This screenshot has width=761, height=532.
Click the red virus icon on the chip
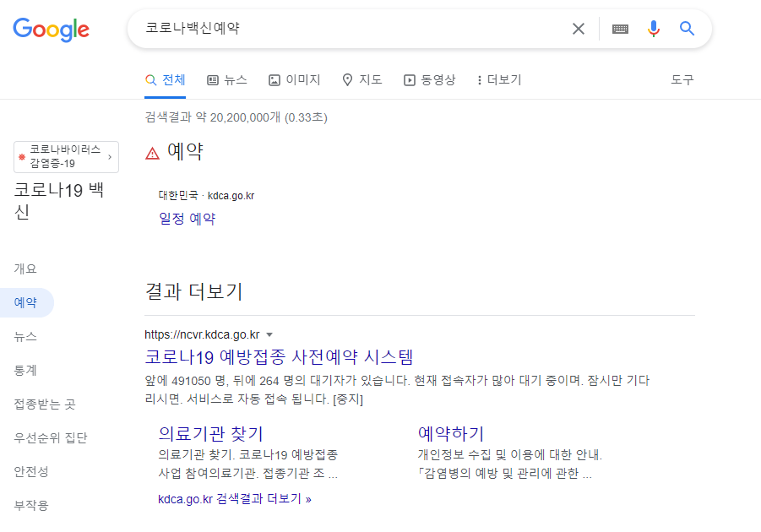(x=22, y=157)
